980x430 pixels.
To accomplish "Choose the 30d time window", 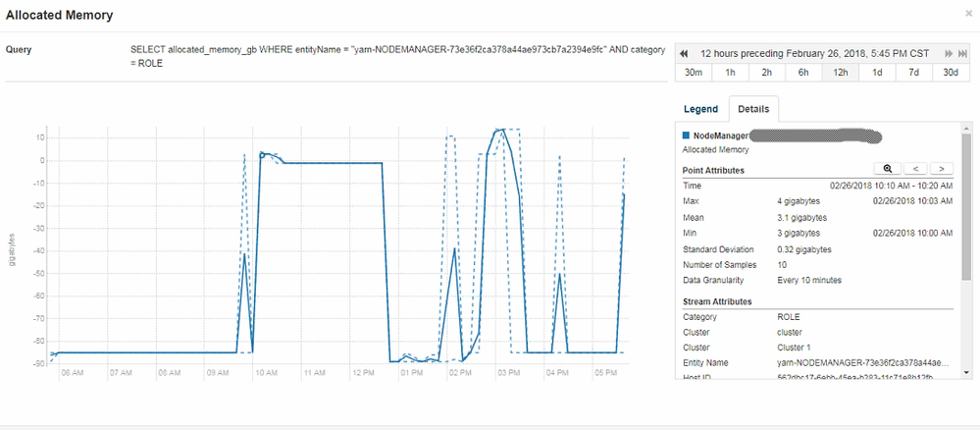I will coord(951,73).
